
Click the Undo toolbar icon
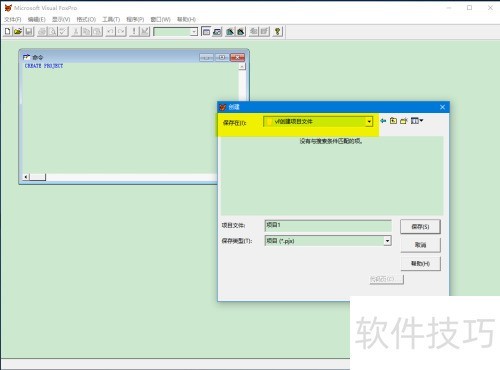110,32
